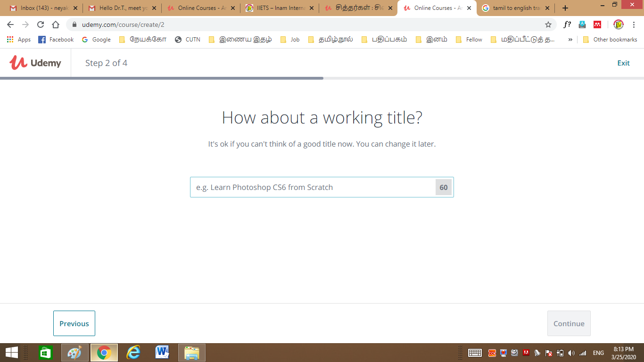Open Action Center flag icon
The height and width of the screenshot is (362, 644).
(x=549, y=353)
